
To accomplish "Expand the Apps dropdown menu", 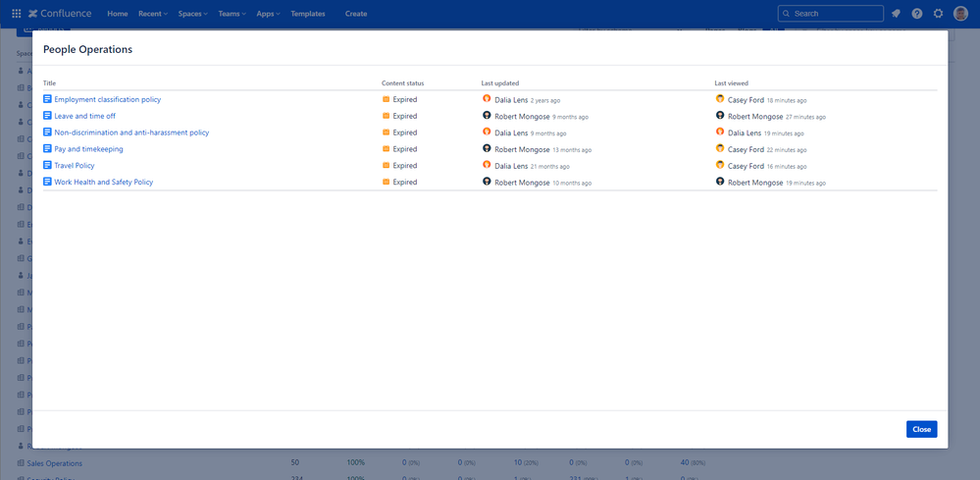I will [268, 14].
